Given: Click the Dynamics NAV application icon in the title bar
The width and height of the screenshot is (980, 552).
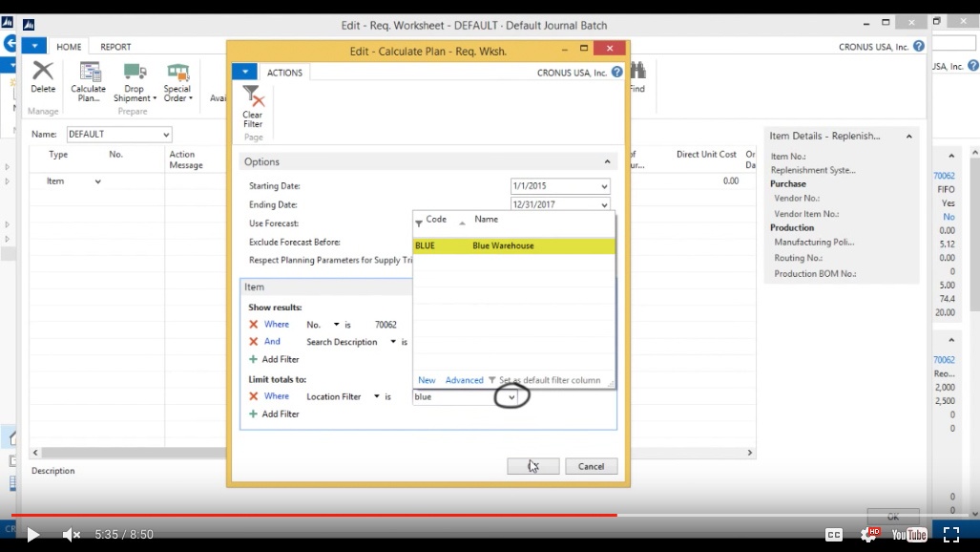Looking at the screenshot, I should pyautogui.click(x=29, y=25).
